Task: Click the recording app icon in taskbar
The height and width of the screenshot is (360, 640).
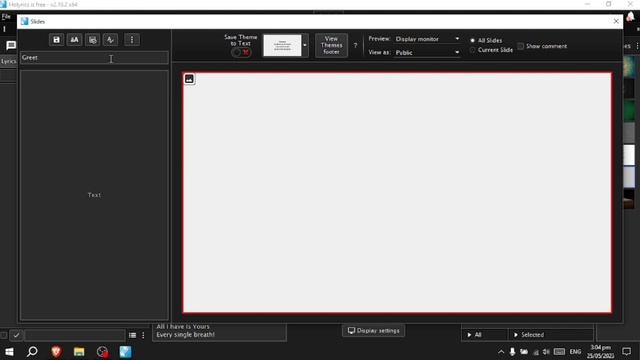Action: [x=102, y=351]
